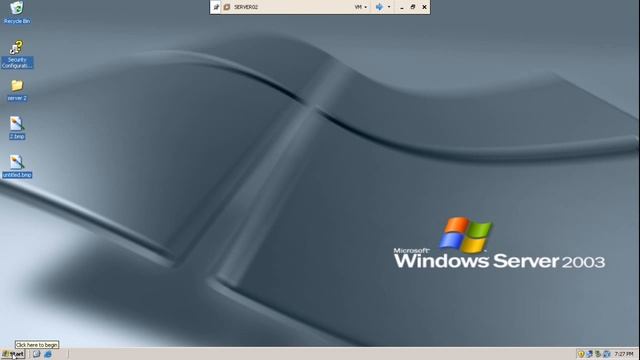Click the yellow security shield tray icon
This screenshot has width=640, height=360.
581,354
